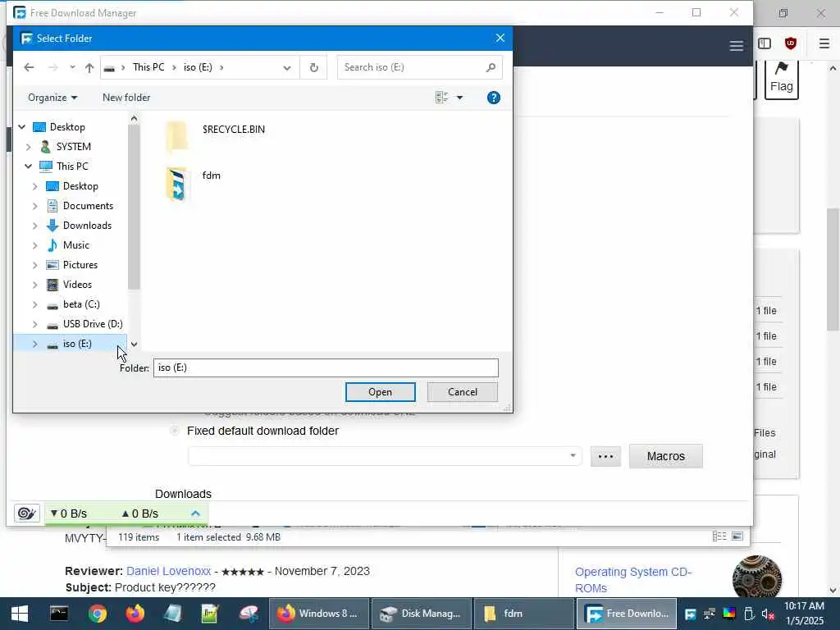Screen dimensions: 840x630
Task: Cancel the Select Folder dialog
Action: click(463, 392)
